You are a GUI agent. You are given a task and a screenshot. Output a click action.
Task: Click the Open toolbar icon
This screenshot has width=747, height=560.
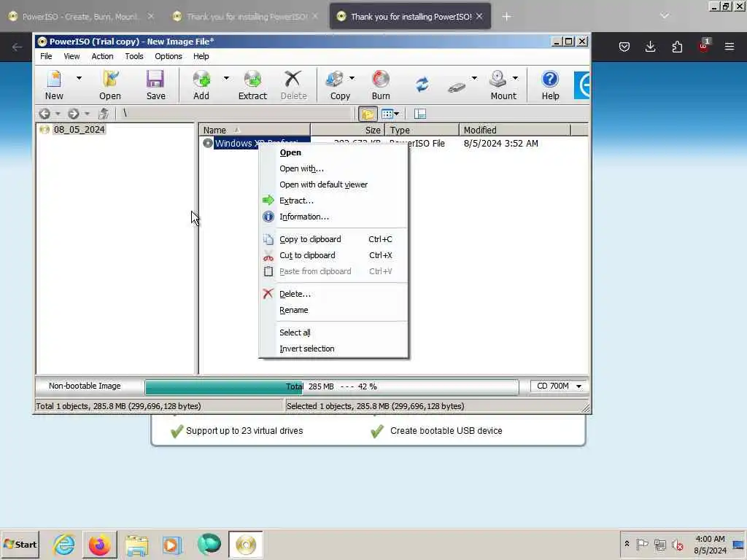click(110, 85)
